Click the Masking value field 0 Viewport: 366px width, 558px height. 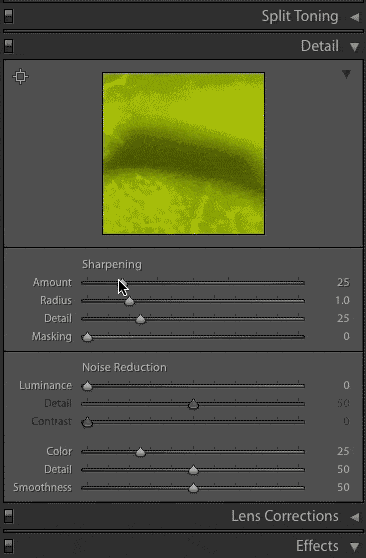coord(346,337)
